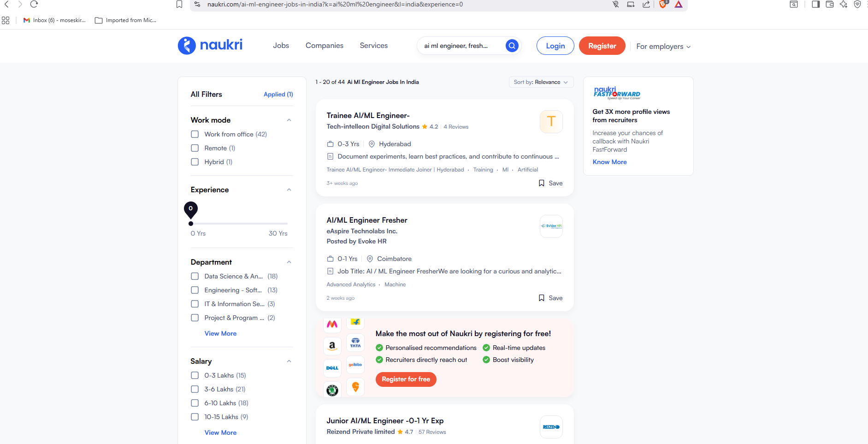Click the Experience slider handle

[191, 224]
